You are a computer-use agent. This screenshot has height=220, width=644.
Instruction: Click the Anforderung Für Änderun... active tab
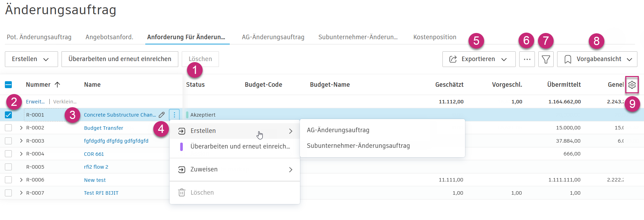186,37
